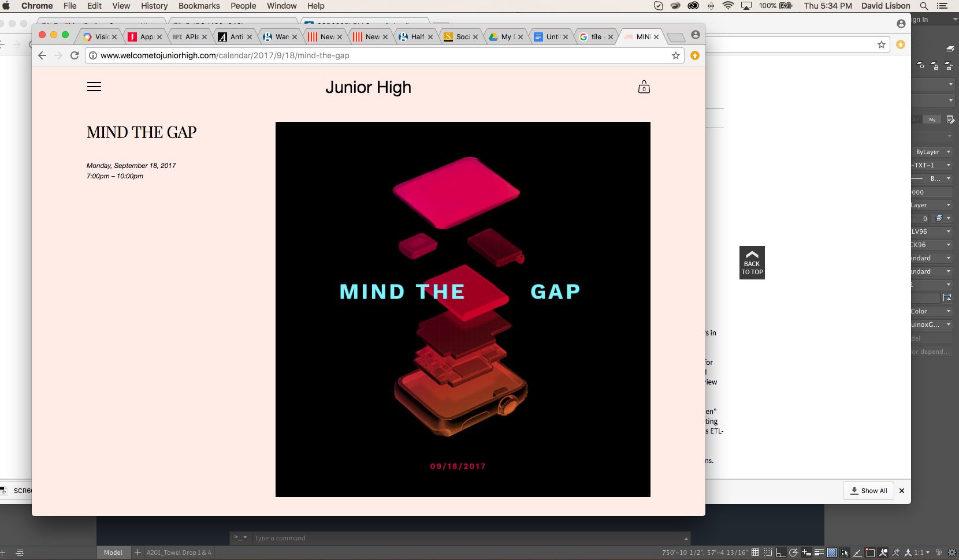Viewport: 959px width, 560px height.
Task: Open Spotlight search in menu bar
Action: [924, 6]
